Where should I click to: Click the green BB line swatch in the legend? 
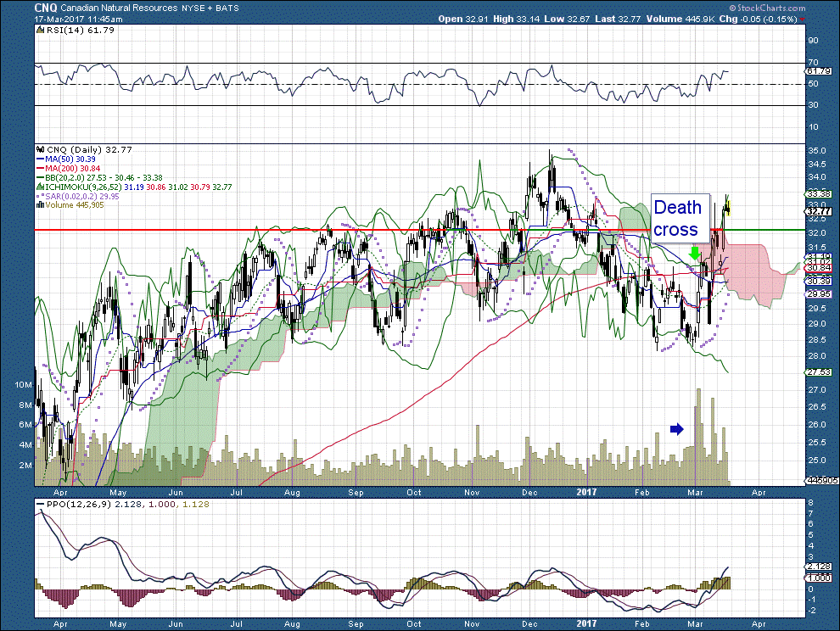tap(40, 178)
